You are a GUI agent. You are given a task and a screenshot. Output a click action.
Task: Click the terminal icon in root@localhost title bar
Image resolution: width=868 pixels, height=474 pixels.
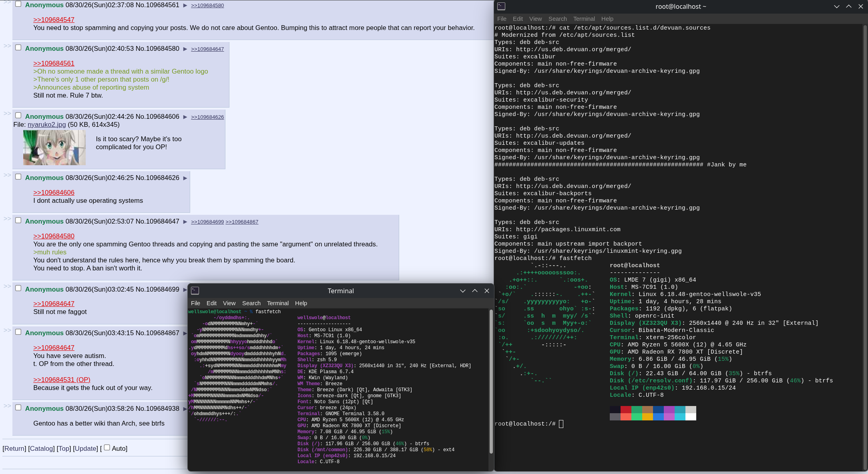coord(501,6)
